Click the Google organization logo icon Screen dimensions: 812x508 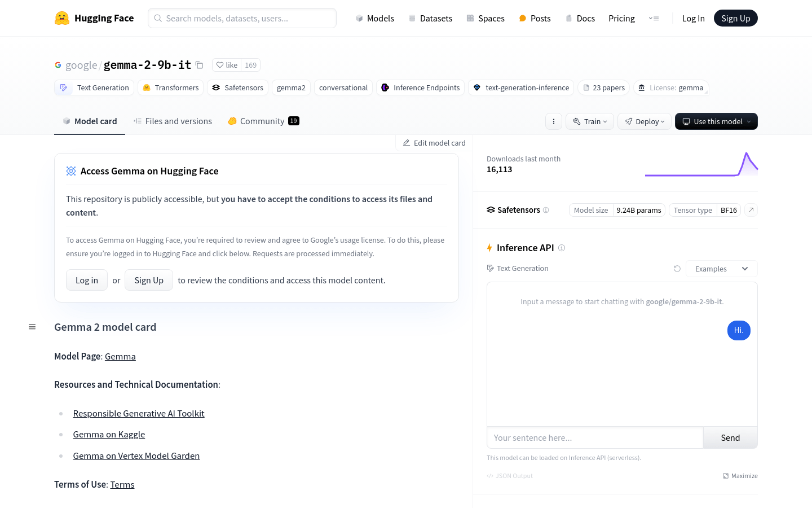[58, 65]
